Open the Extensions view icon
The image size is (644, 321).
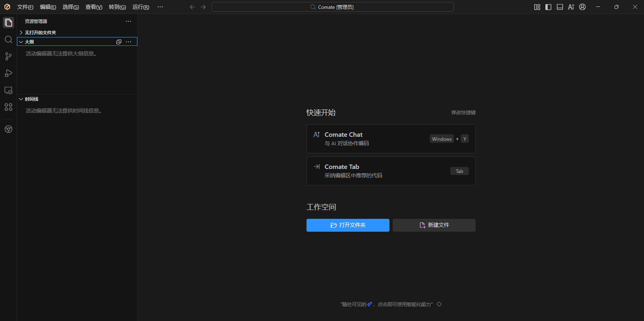[8, 107]
